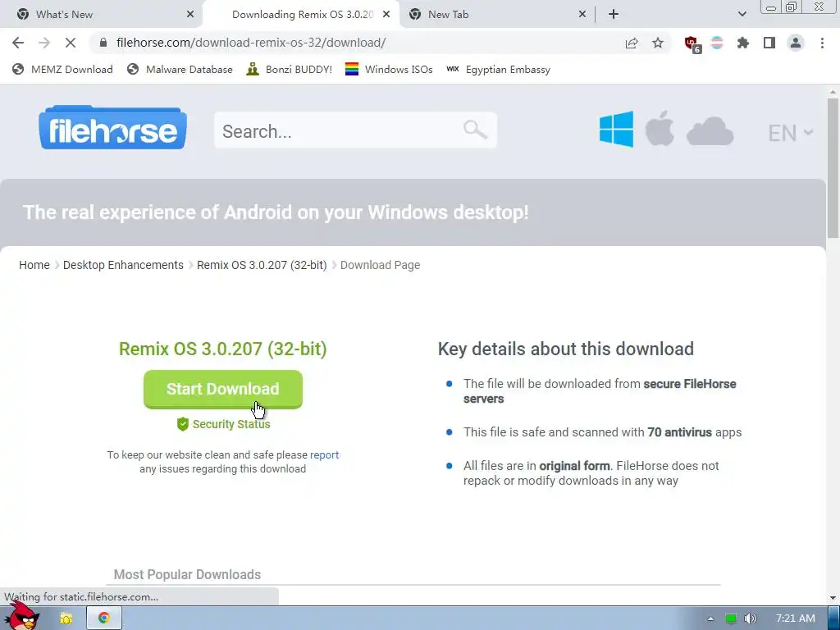Click the Chrome icon in the taskbar
Screen dimensions: 840x630
(x=104, y=619)
